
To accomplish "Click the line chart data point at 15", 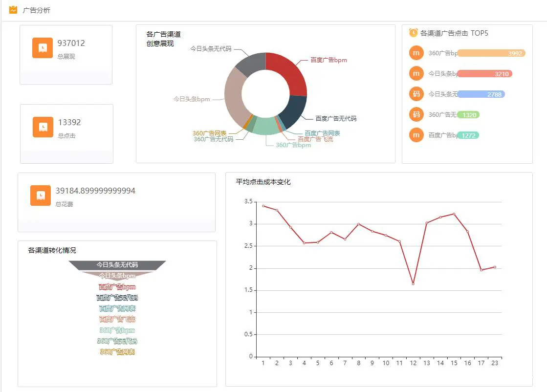I will [454, 214].
